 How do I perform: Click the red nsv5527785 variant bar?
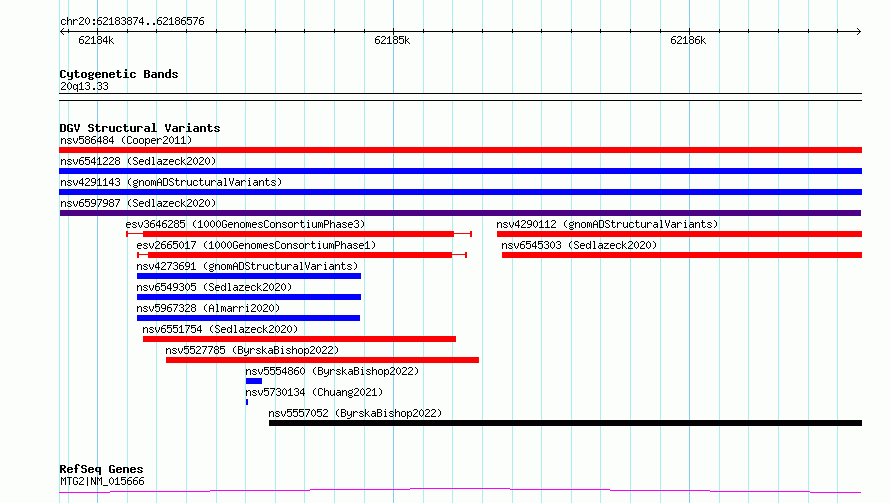322,360
